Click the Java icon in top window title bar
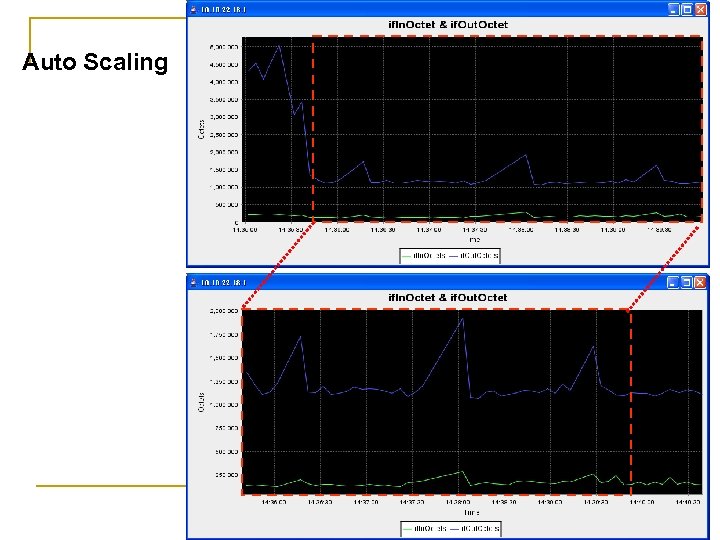The height and width of the screenshot is (540, 720). (x=194, y=10)
